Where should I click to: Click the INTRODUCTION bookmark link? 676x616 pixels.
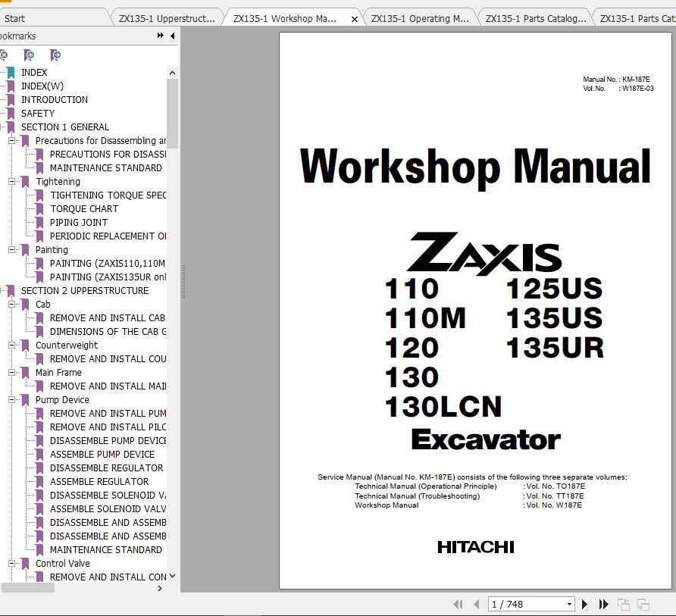(x=54, y=99)
